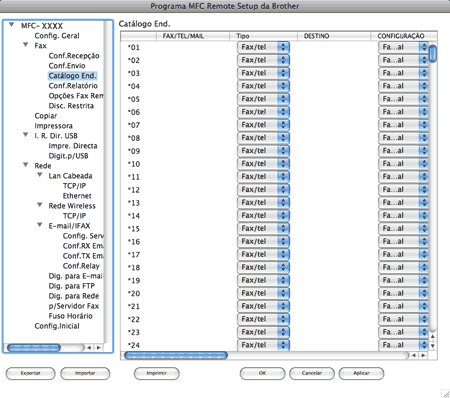This screenshot has height=398, width=450.
Task: Click the table scroll up arrow
Action: [433, 336]
